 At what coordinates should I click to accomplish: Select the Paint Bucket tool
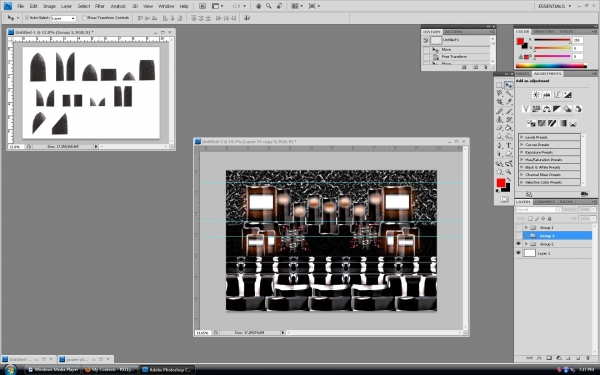[x=509, y=128]
